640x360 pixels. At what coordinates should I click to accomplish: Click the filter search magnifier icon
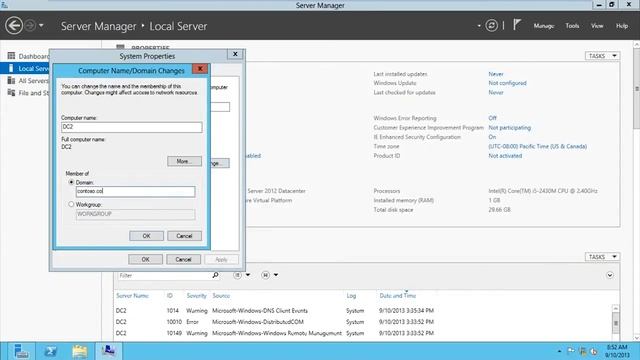pos(215,275)
